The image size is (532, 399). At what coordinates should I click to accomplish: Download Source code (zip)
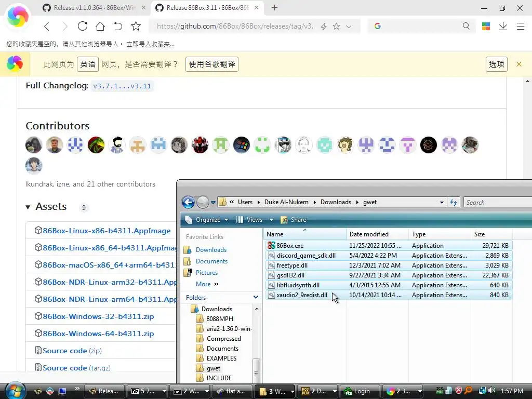click(x=72, y=351)
